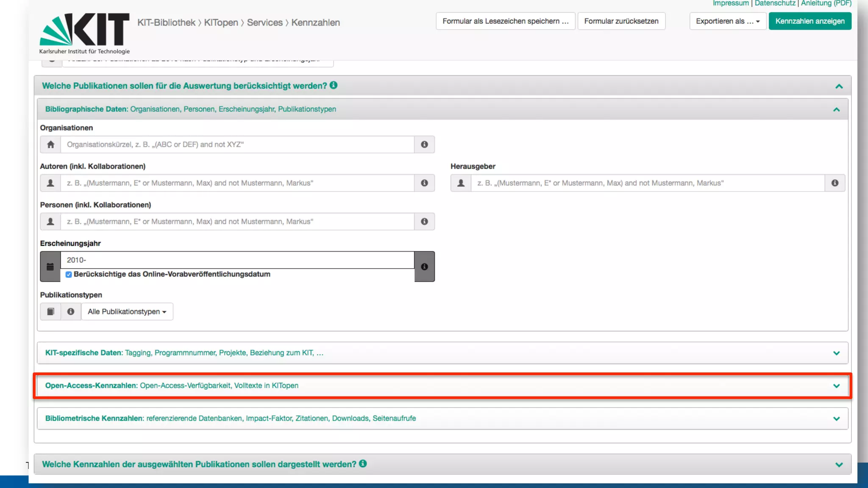
Task: Click info icon beside Autoren field
Action: coord(424,183)
